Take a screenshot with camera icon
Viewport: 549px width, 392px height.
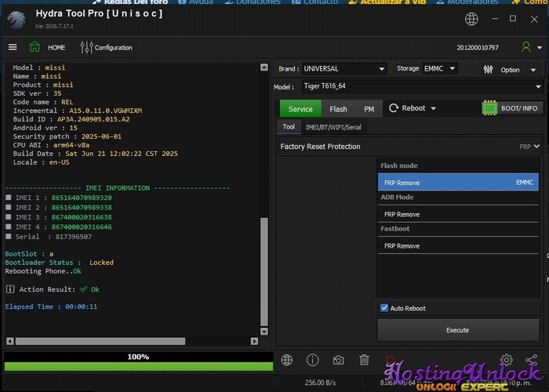[338, 360]
